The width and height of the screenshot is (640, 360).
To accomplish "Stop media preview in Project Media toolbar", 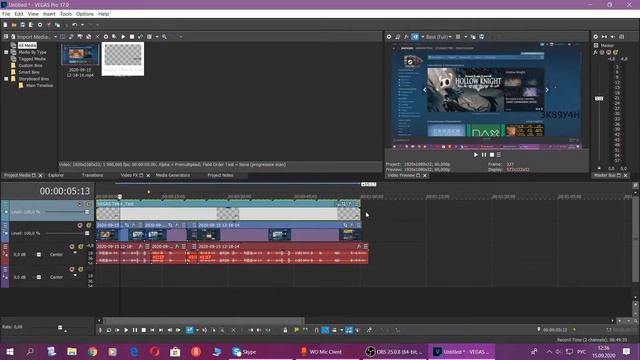I will tap(132, 37).
